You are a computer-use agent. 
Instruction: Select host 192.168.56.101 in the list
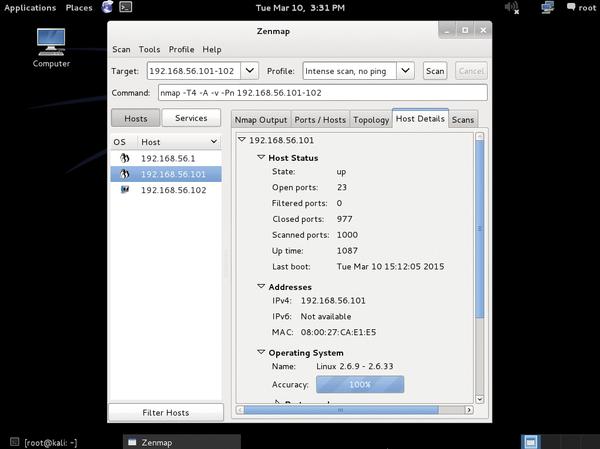(166, 174)
